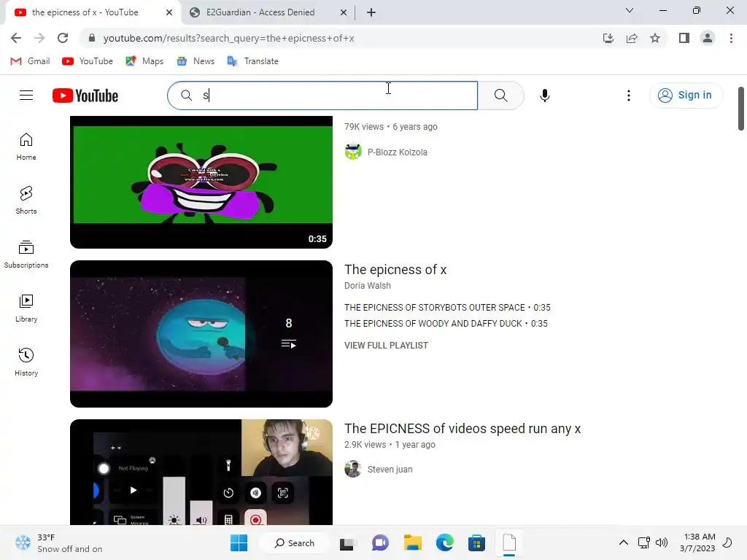The height and width of the screenshot is (560, 747).
Task: Open P-Blozz Kolzola channel name
Action: (x=398, y=152)
